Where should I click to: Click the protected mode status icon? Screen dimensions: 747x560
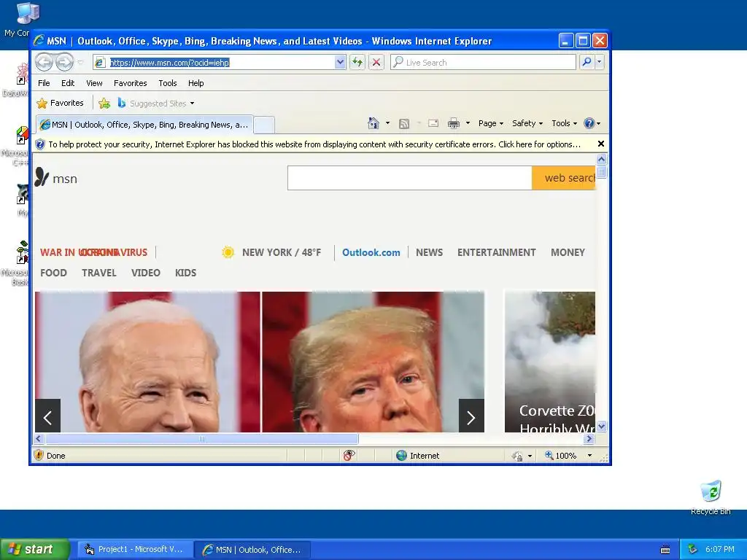pyautogui.click(x=517, y=456)
